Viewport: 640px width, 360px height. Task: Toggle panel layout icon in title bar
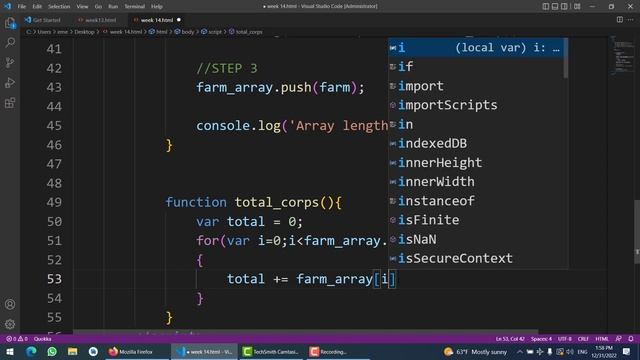pos(555,6)
